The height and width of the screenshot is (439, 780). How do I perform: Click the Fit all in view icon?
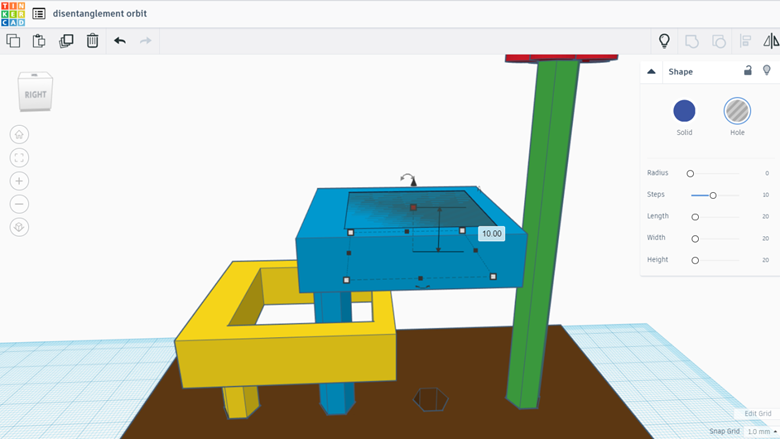pos(19,158)
